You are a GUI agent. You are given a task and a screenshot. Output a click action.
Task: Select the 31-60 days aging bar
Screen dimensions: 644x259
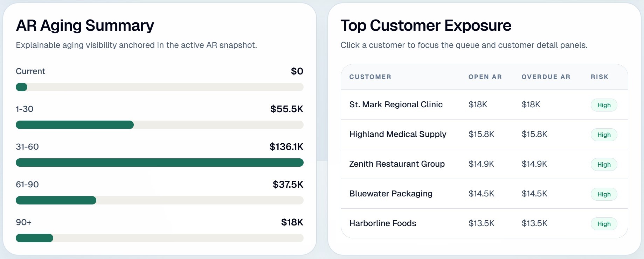pyautogui.click(x=159, y=163)
